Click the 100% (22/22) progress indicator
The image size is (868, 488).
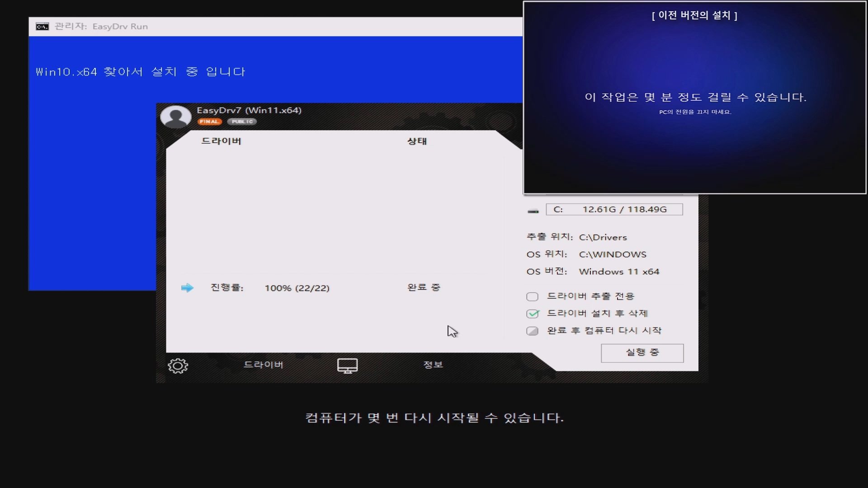(297, 288)
